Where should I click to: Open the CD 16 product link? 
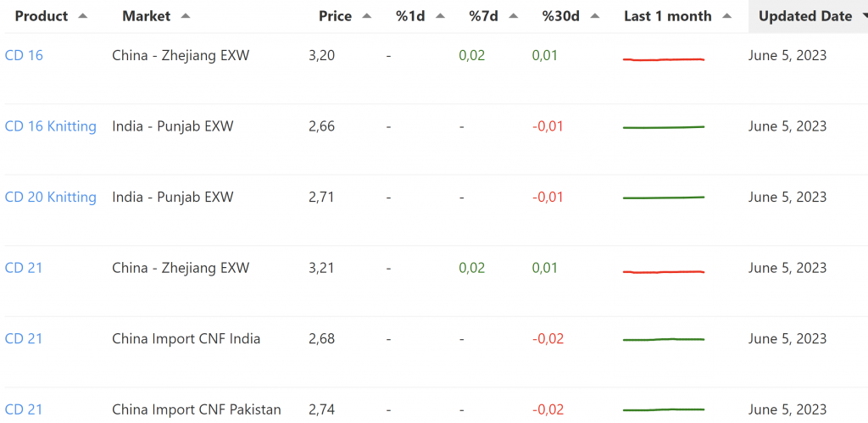tap(24, 56)
